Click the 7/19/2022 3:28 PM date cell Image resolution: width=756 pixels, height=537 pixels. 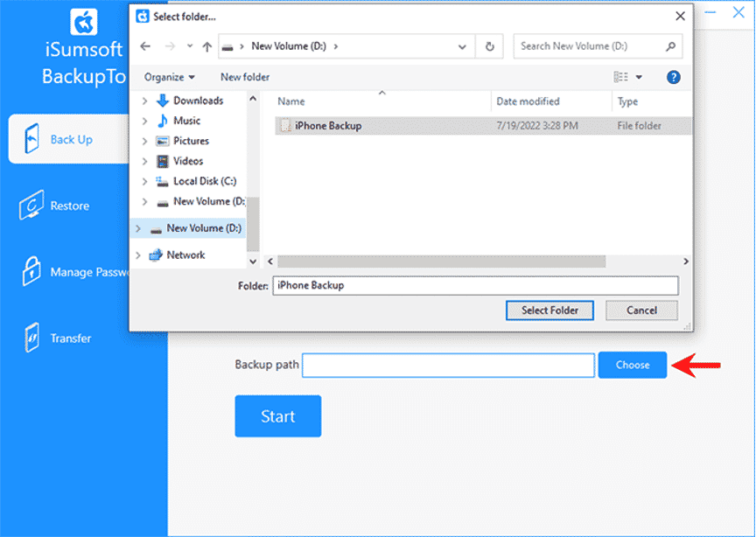(x=536, y=126)
